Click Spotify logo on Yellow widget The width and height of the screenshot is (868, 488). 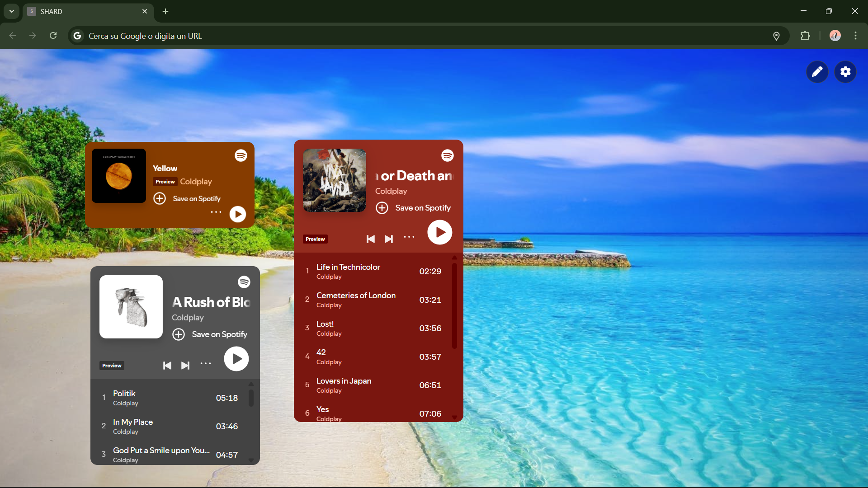(x=241, y=155)
